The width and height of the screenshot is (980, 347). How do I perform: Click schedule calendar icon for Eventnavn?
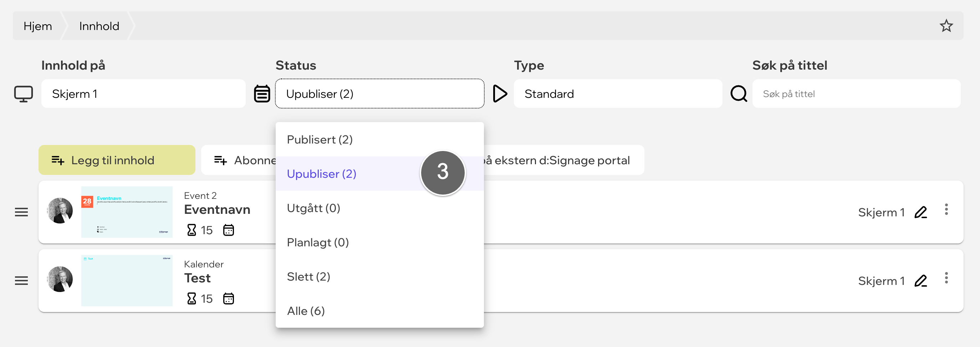pyautogui.click(x=228, y=230)
